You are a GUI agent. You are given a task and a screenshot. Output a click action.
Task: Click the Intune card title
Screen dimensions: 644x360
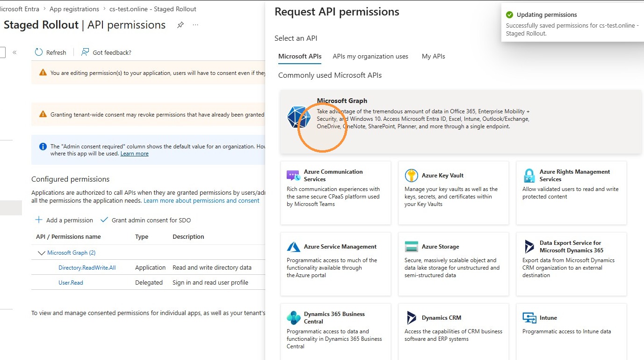548,318
